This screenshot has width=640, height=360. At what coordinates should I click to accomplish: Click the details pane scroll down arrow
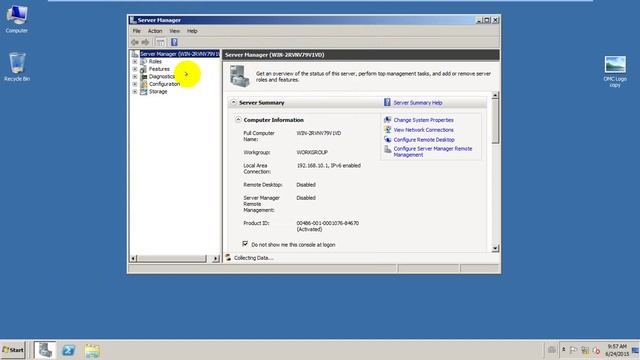(495, 248)
